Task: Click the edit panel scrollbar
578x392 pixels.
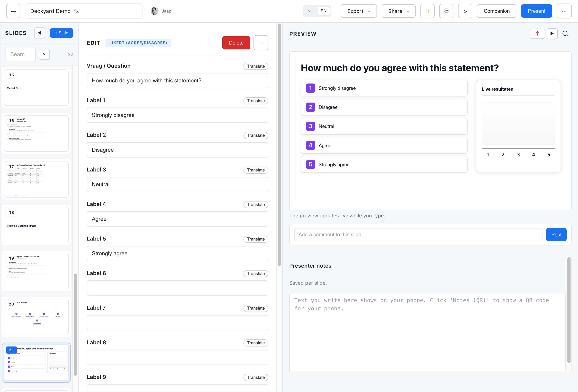Action: [x=279, y=145]
